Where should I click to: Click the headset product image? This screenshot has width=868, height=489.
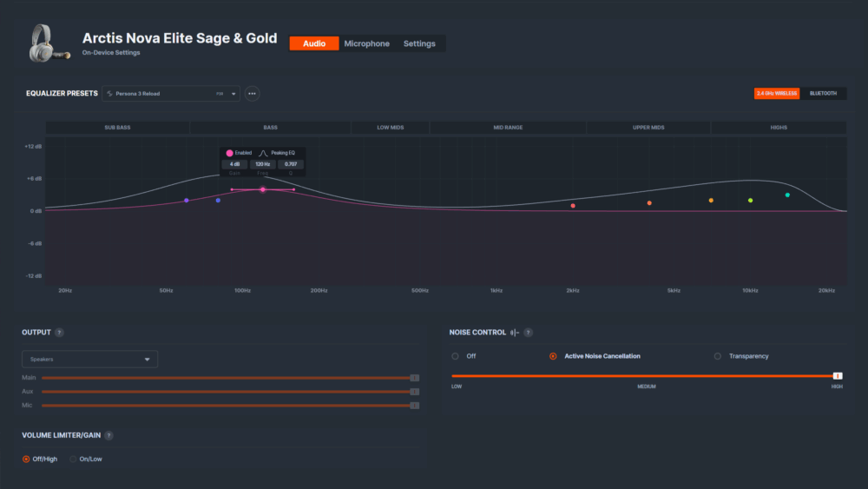pyautogui.click(x=49, y=43)
